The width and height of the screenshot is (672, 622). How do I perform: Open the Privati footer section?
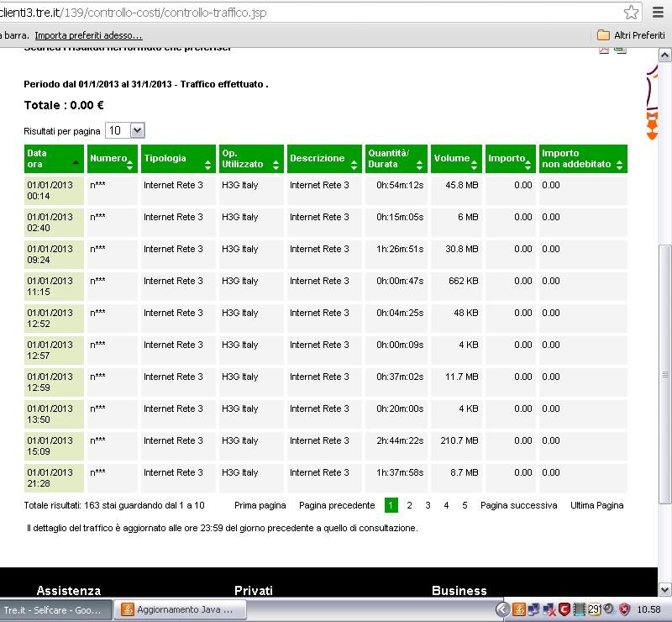pos(254,591)
